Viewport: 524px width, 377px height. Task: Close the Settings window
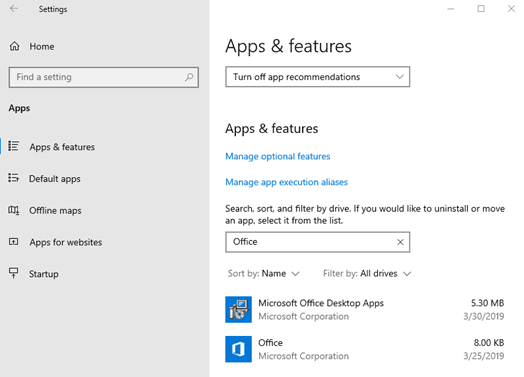click(511, 9)
